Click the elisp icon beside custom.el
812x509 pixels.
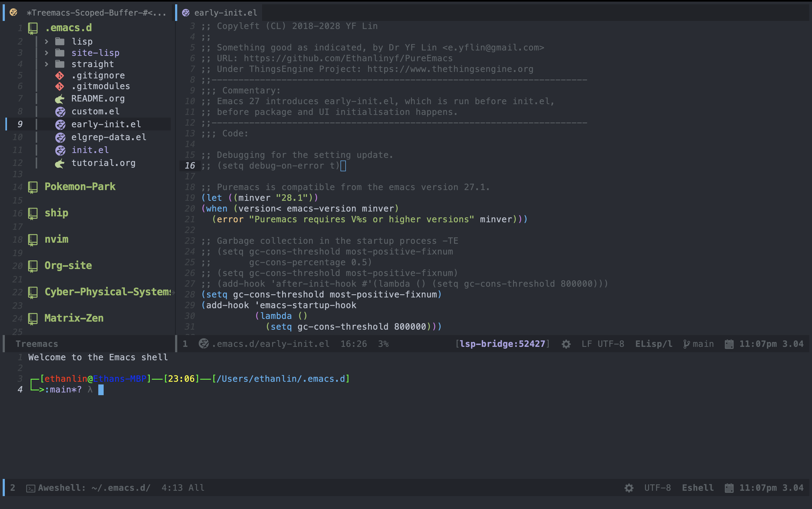click(60, 112)
